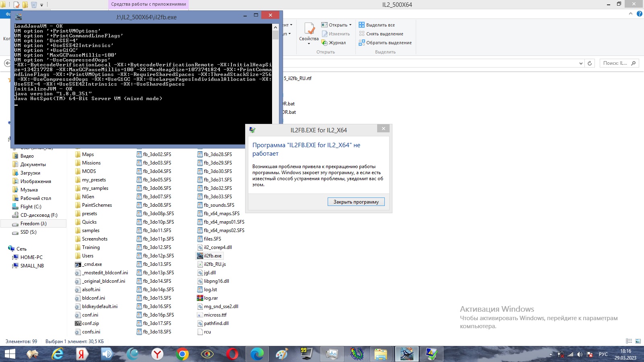Select the fb_x64_maps.SFS file

pos(222,214)
